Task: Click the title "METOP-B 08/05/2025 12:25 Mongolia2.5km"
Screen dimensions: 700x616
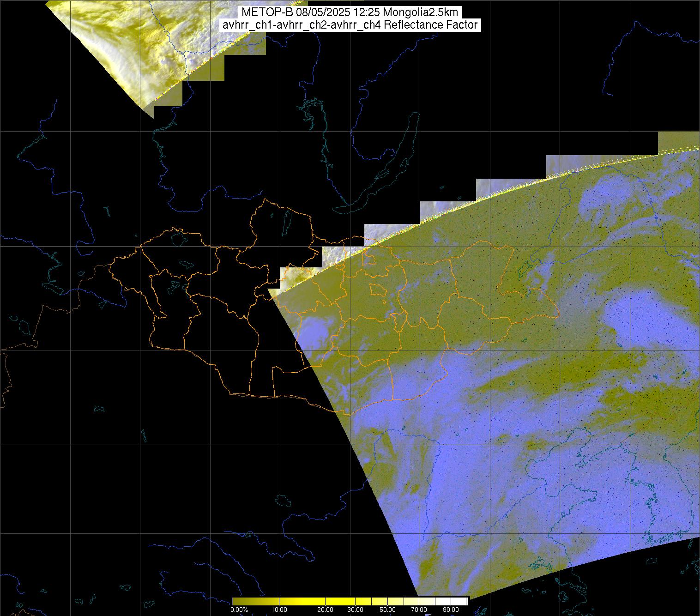Action: [350, 12]
